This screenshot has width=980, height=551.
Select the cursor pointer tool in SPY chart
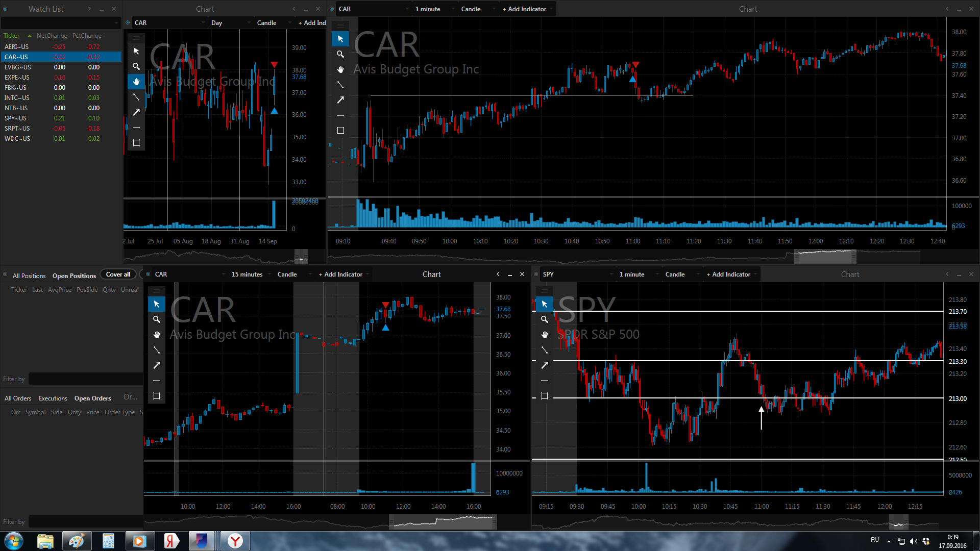click(x=545, y=304)
